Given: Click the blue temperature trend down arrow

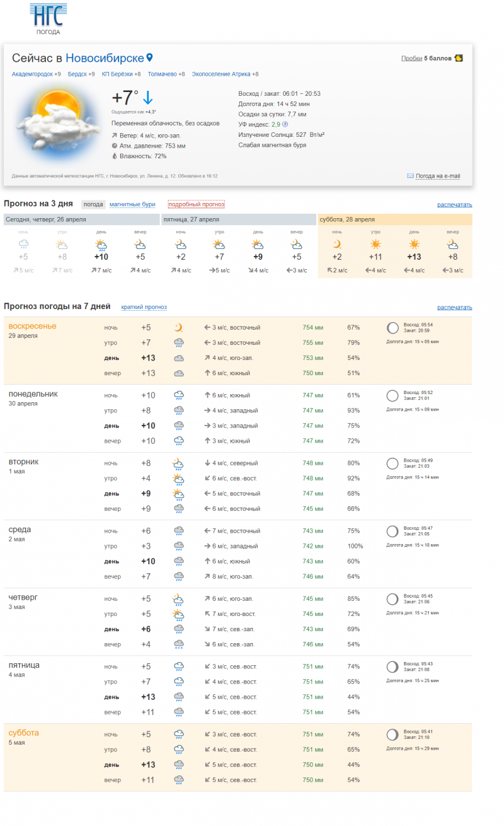Looking at the screenshot, I should [147, 98].
